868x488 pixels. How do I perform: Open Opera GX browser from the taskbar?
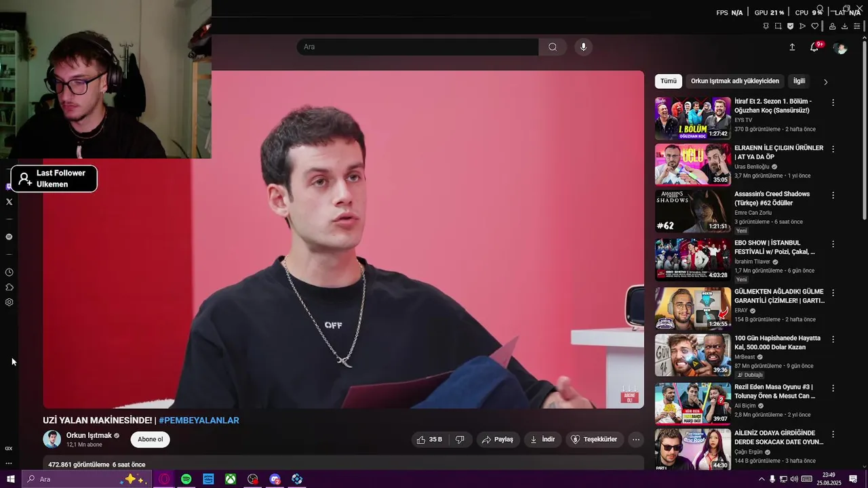click(164, 479)
